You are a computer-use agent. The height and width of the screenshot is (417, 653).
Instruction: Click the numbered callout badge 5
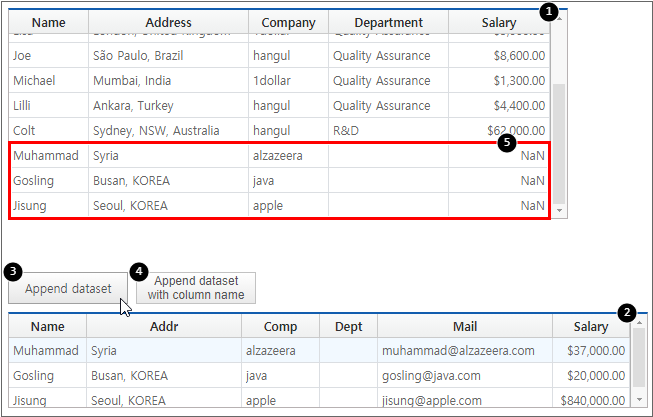point(507,143)
